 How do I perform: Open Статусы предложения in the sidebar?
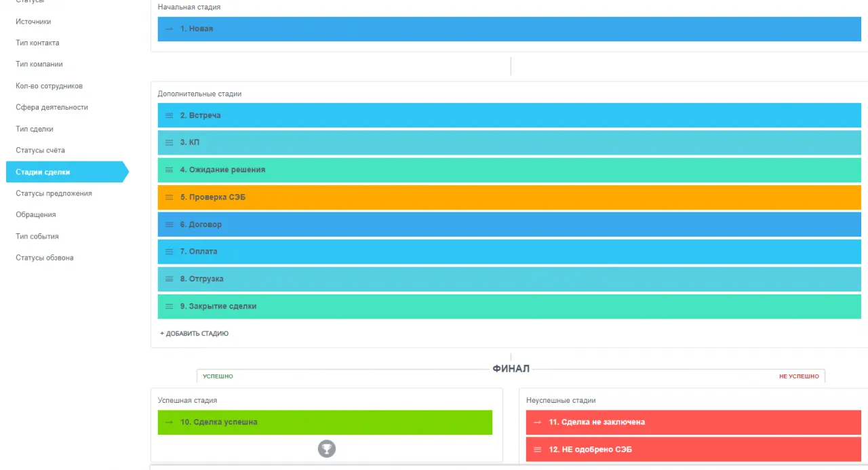(54, 193)
